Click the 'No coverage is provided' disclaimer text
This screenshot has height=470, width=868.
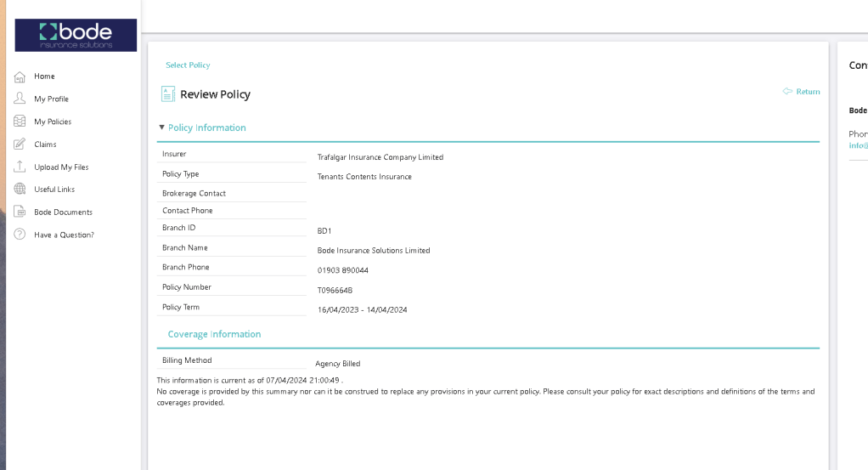(486, 397)
